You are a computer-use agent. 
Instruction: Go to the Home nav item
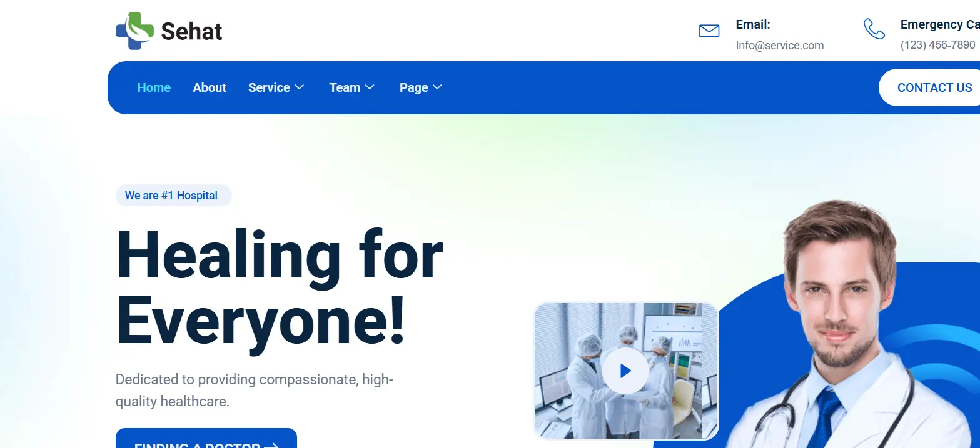pyautogui.click(x=154, y=87)
